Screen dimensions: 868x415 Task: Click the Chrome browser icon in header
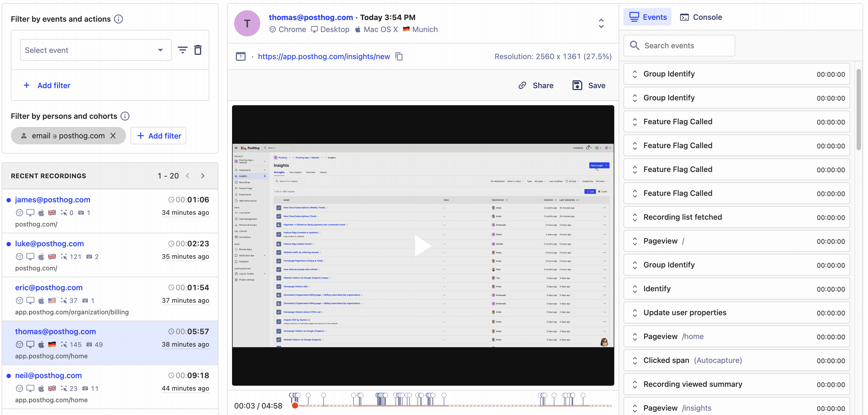click(x=273, y=29)
